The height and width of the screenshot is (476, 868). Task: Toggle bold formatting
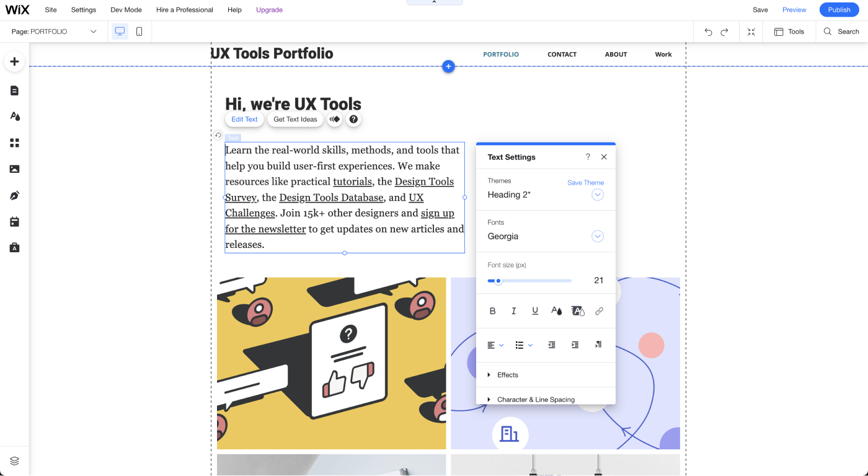pos(493,311)
